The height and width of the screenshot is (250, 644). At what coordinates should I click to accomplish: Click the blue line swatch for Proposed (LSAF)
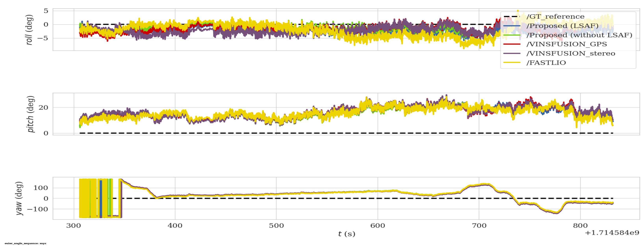(512, 26)
